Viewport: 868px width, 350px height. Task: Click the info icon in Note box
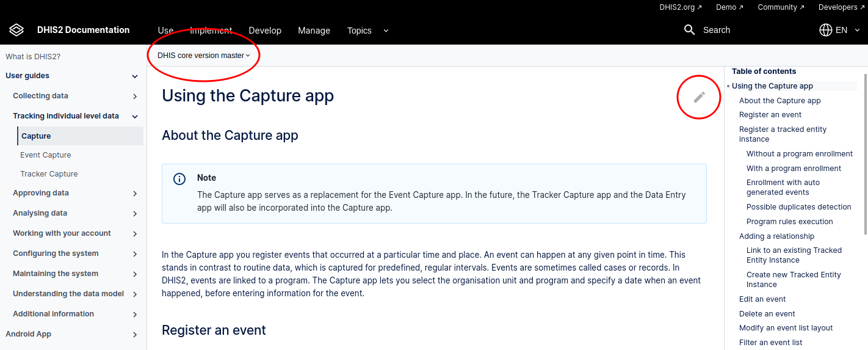[x=179, y=178]
